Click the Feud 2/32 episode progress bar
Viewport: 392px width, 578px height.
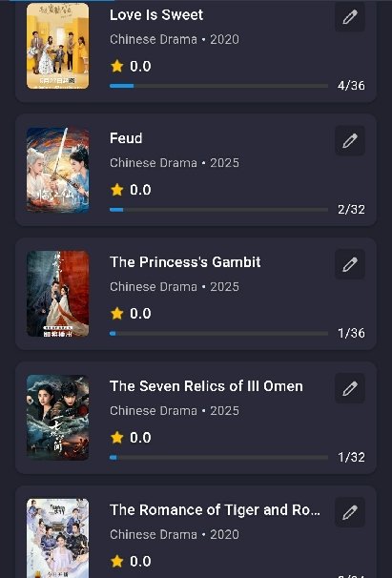(x=218, y=210)
